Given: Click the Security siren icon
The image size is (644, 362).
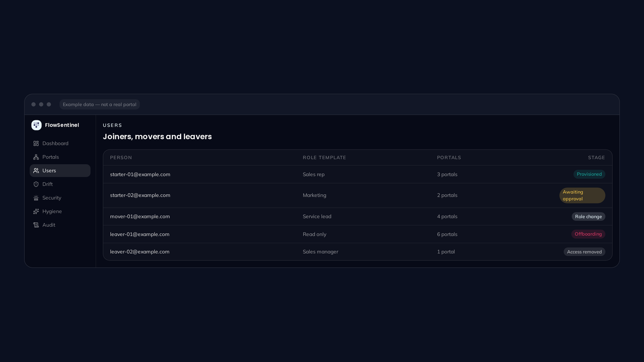Looking at the screenshot, I should pos(36,198).
